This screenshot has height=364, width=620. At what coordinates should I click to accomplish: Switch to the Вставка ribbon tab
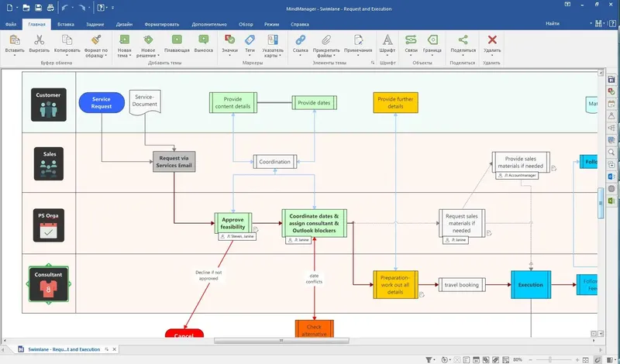coord(66,24)
